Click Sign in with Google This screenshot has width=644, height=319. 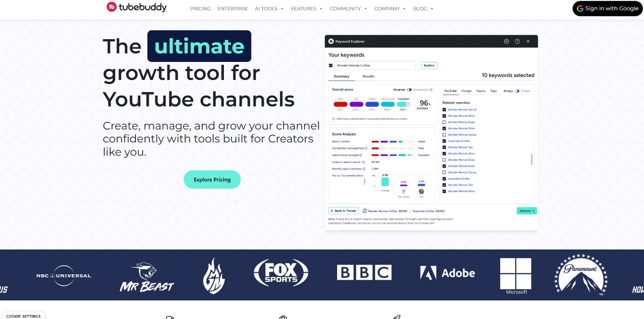coord(608,9)
